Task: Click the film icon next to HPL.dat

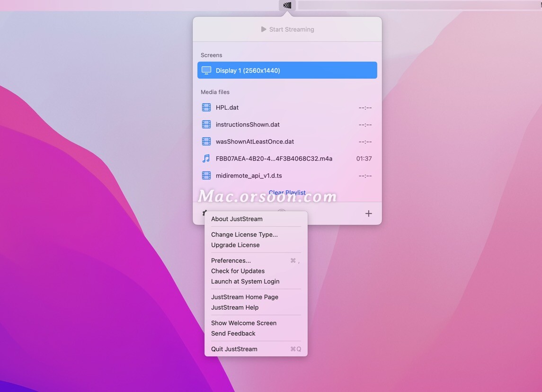Action: 206,107
